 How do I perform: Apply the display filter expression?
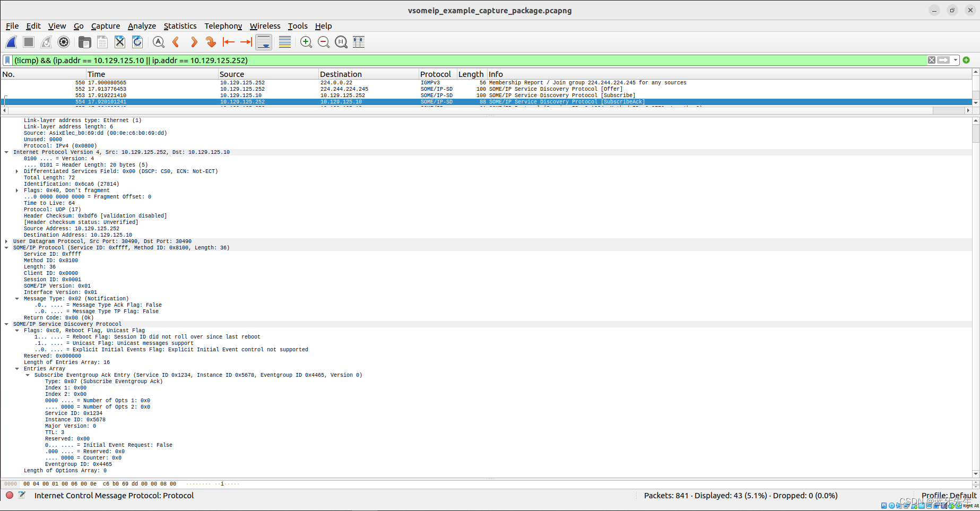[942, 60]
